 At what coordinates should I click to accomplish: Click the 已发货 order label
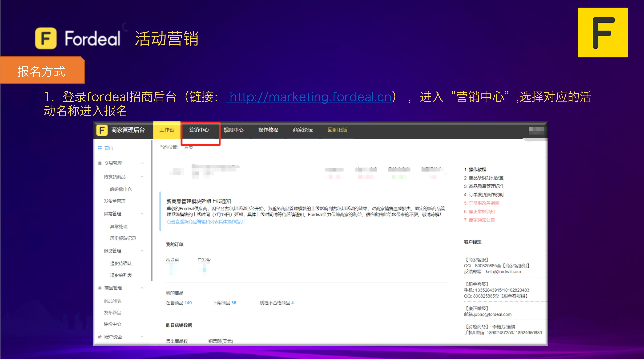pos(204,260)
